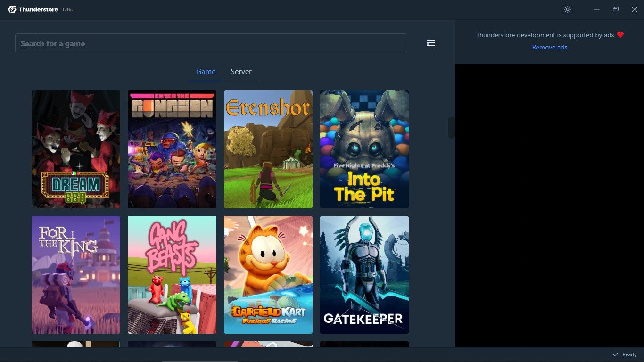Select Enter the Gungeon game
The image size is (644, 362).
click(x=172, y=149)
